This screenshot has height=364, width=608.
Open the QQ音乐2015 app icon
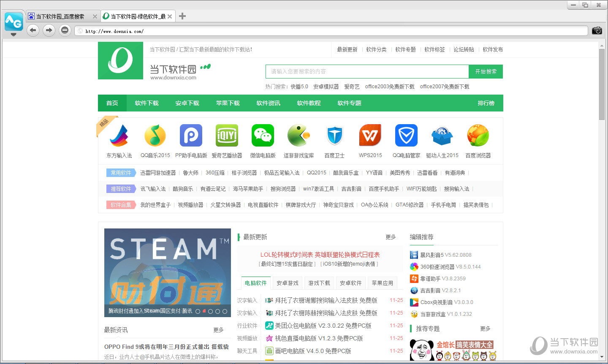(x=155, y=136)
